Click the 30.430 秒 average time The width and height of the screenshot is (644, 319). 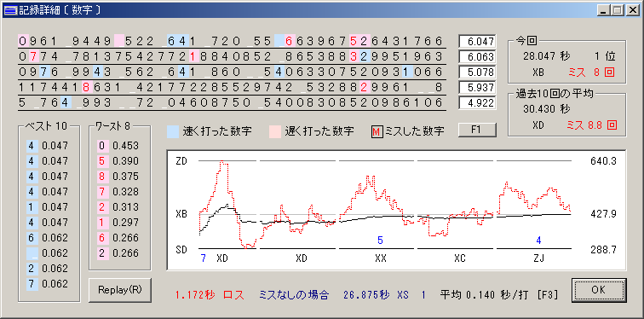(x=546, y=109)
